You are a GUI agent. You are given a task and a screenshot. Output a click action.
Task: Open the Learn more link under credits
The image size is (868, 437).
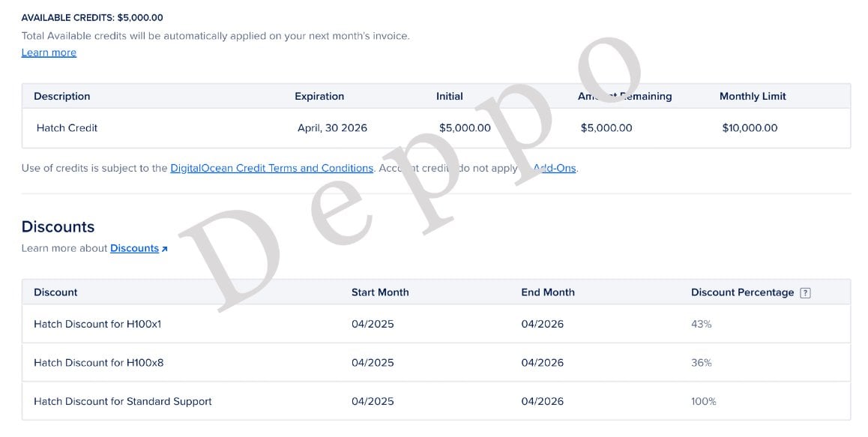coord(49,52)
